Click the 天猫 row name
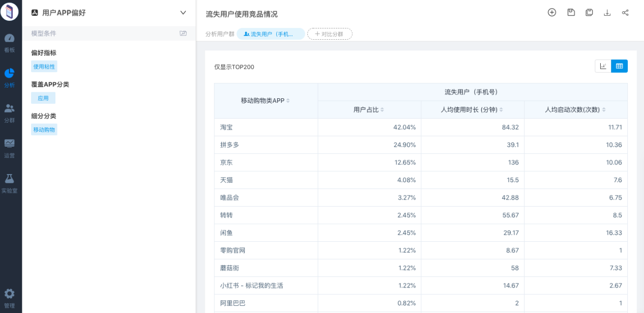Viewport: 644px width, 313px height. tap(226, 180)
